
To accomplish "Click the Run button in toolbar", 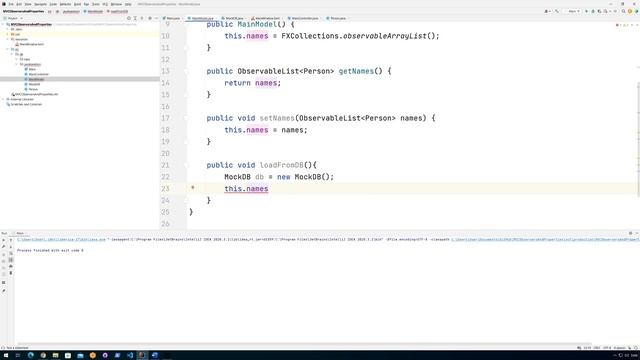I will pos(587,11).
